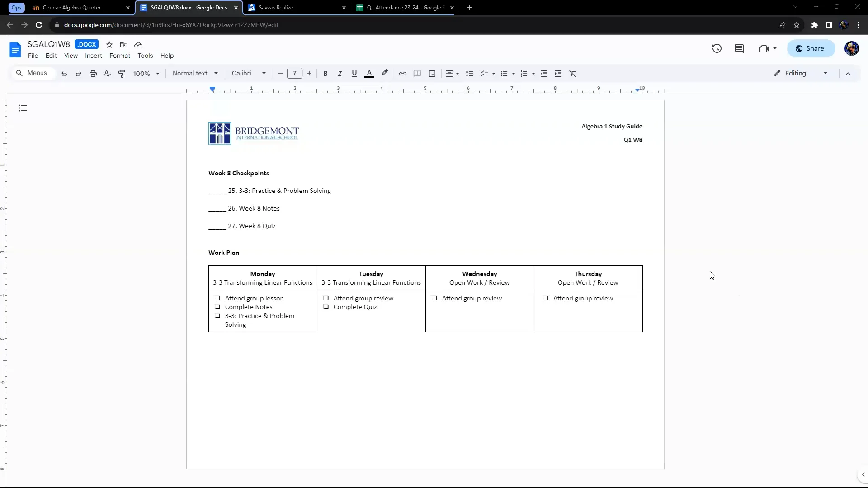
Task: Open the Format menu
Action: 120,56
